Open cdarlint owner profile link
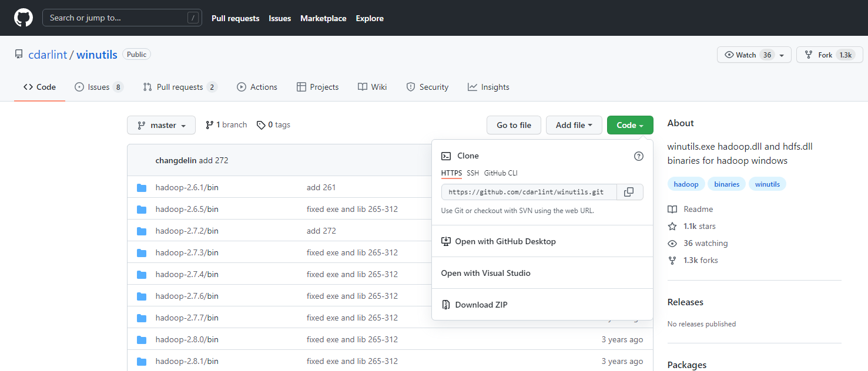Screen dimensions: 868x371 coord(48,54)
